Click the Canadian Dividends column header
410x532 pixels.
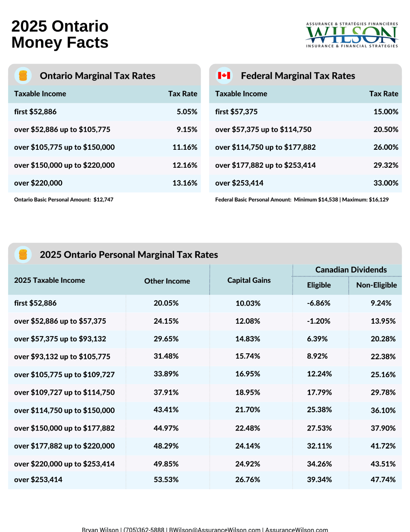coord(351,270)
